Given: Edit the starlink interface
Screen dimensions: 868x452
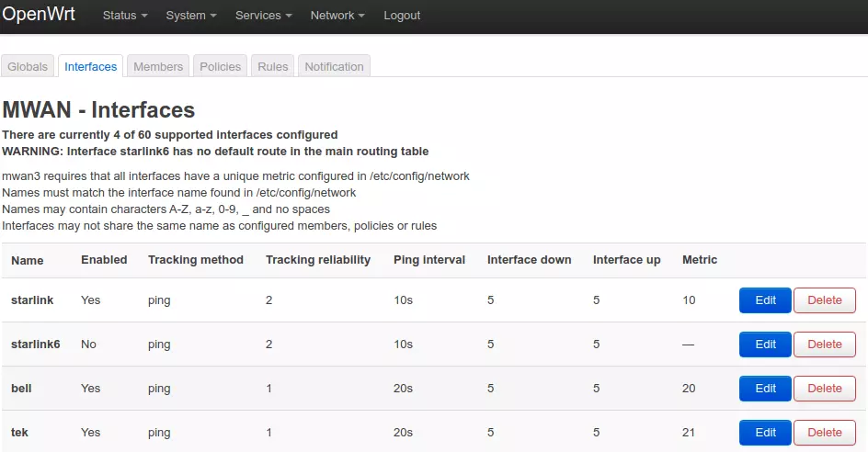Looking at the screenshot, I should (765, 300).
